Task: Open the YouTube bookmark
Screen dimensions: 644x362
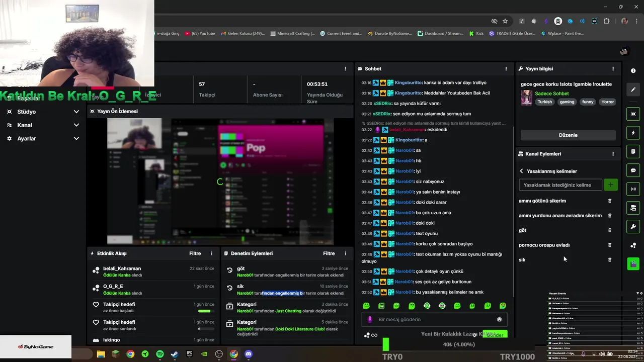Action: tap(200, 34)
